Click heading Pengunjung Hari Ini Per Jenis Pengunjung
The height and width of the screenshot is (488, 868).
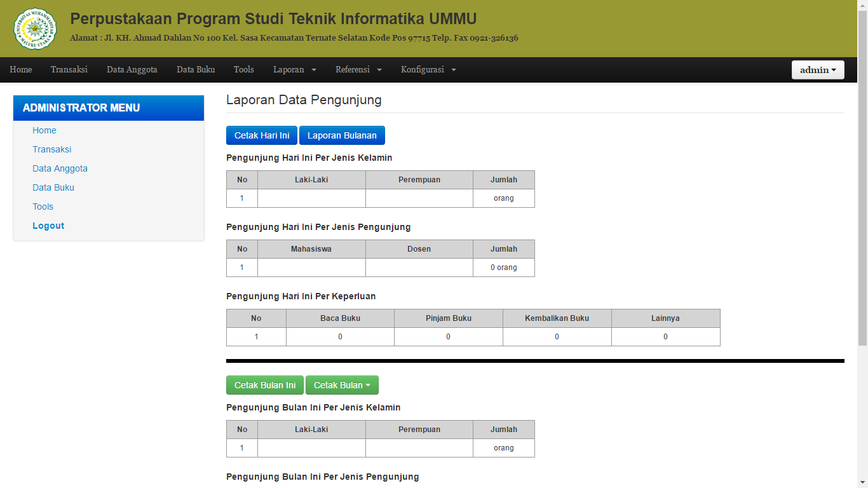click(318, 227)
